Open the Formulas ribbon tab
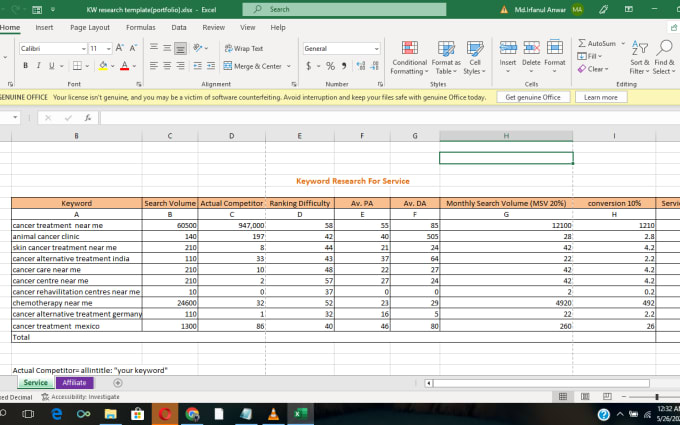Image resolution: width=680 pixels, height=425 pixels. [x=141, y=27]
